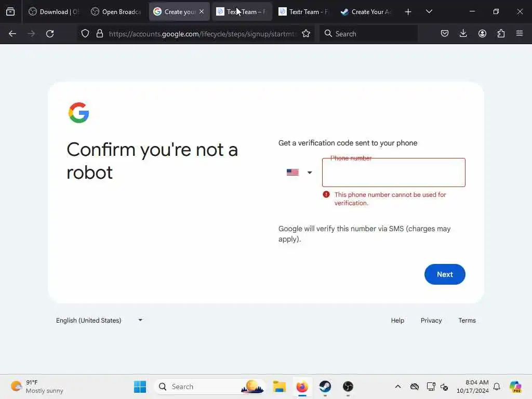Viewport: 532px width, 399px height.
Task: Open OBS Studio from the taskbar
Action: coord(348,387)
